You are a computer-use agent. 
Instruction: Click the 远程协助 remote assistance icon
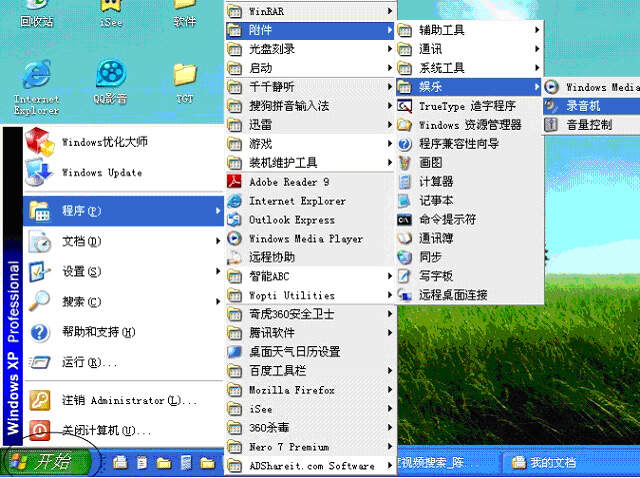point(235,257)
